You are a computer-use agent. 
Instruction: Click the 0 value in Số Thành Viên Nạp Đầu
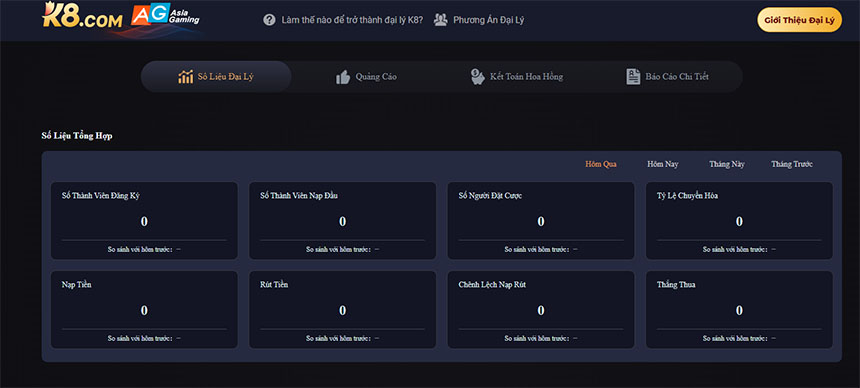(343, 222)
